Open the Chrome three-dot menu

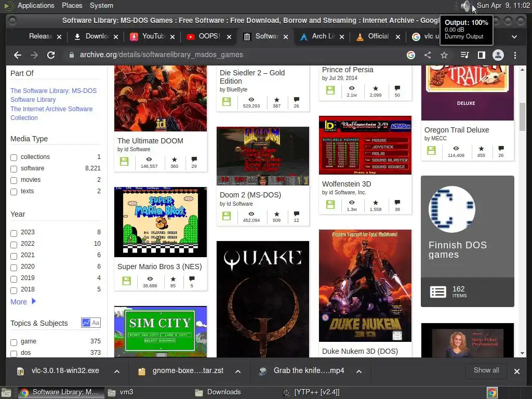(515, 55)
